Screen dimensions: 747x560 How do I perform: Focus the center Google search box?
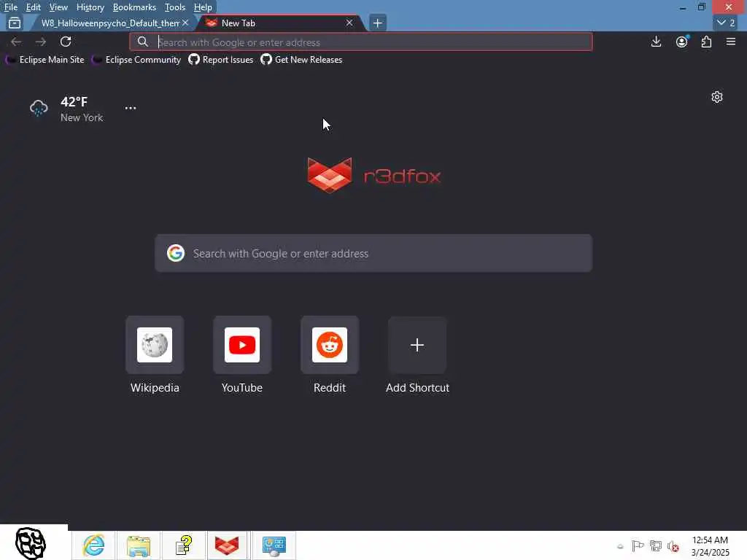(373, 253)
